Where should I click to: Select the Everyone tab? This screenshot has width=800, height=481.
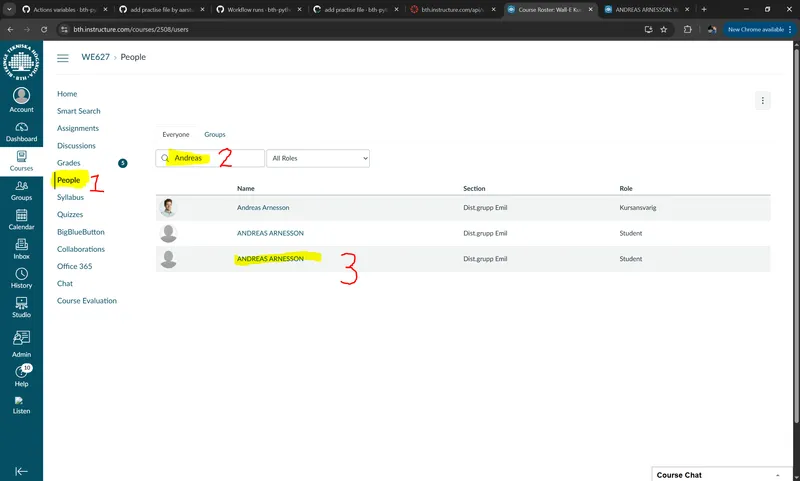(176, 134)
